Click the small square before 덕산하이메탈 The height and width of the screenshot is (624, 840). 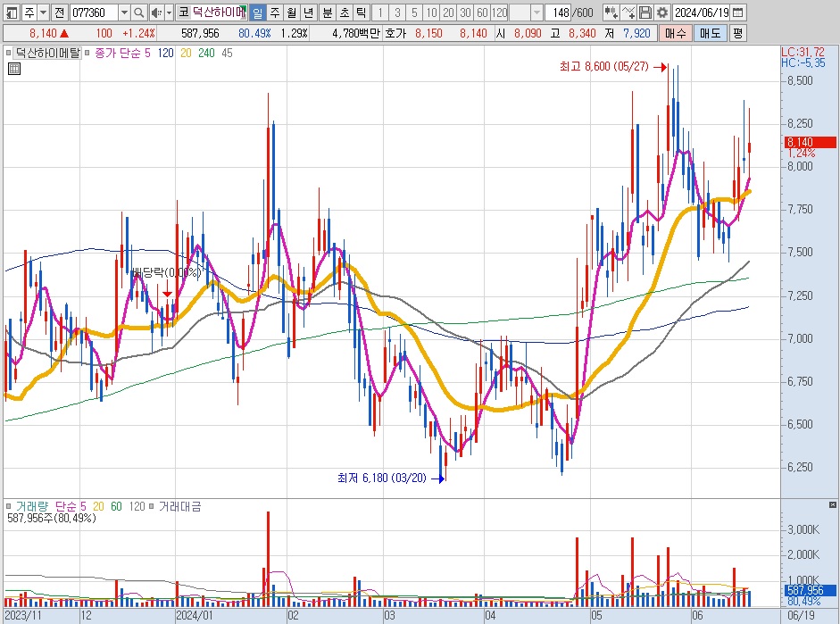point(8,53)
